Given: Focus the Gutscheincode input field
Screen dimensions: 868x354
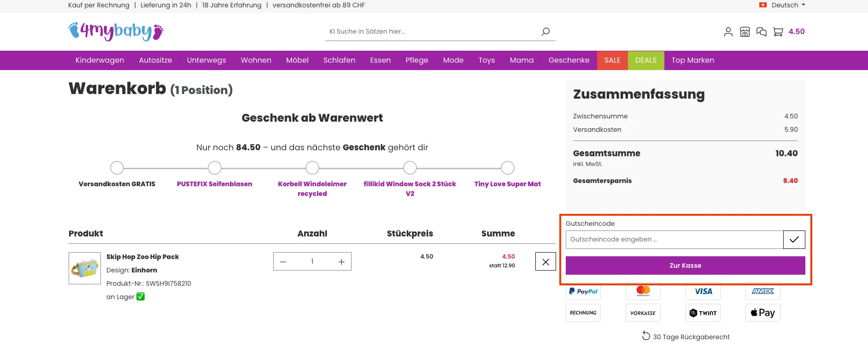Looking at the screenshot, I should (x=674, y=240).
